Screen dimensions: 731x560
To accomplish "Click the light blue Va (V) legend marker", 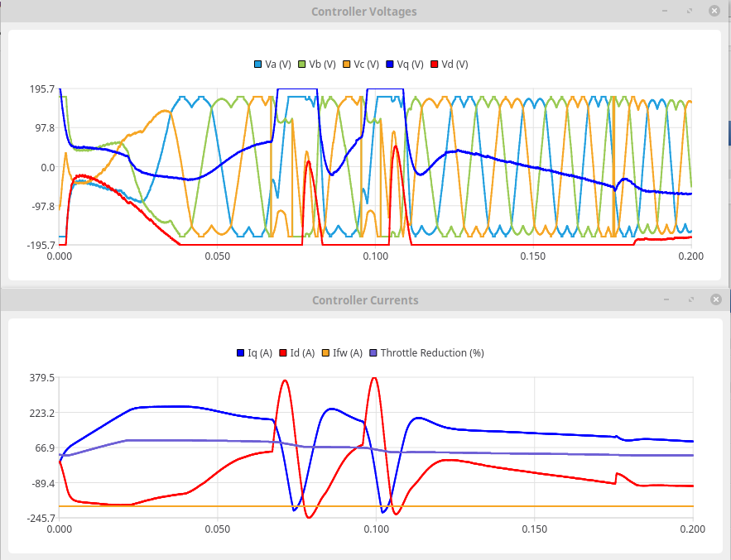I will (258, 65).
